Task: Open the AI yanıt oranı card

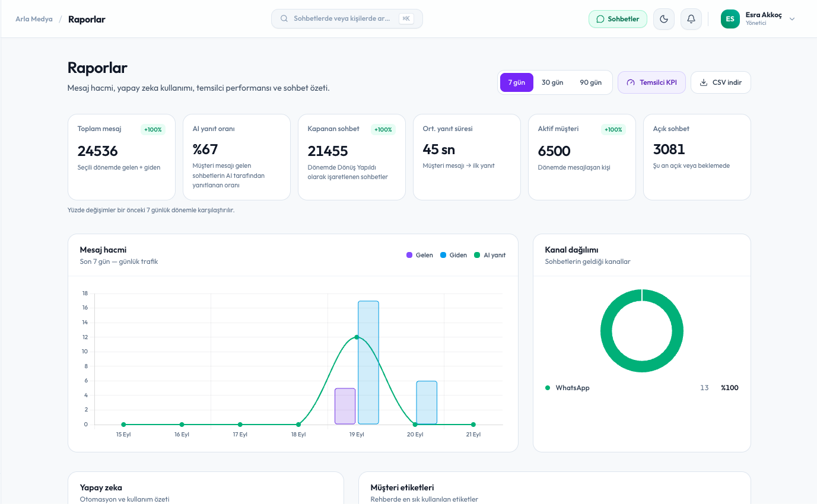Action: click(x=237, y=157)
